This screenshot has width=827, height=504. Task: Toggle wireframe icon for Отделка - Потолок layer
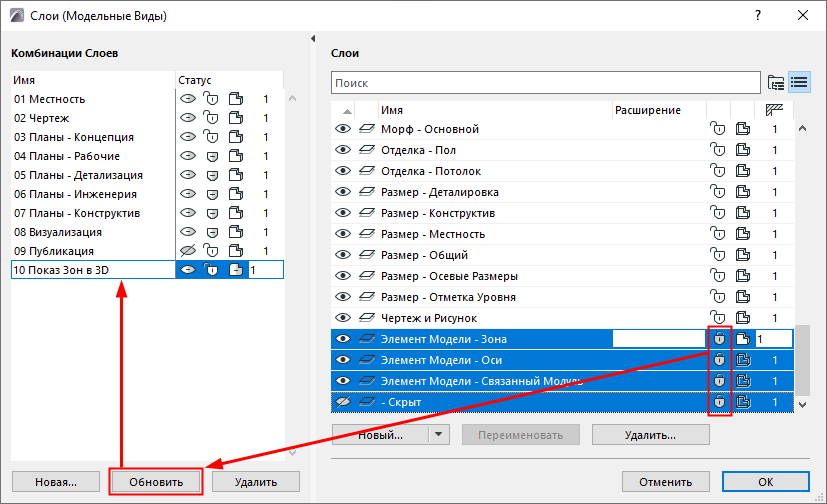(743, 171)
